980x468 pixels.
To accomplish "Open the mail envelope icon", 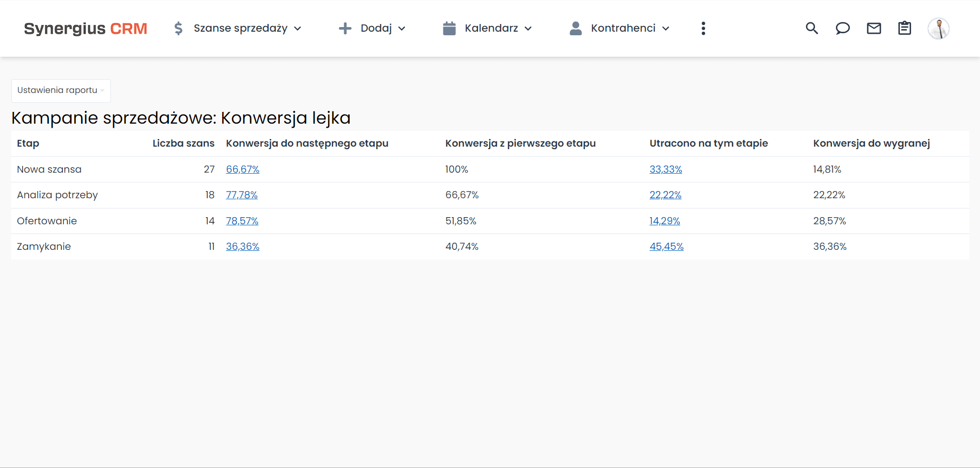I will [874, 29].
